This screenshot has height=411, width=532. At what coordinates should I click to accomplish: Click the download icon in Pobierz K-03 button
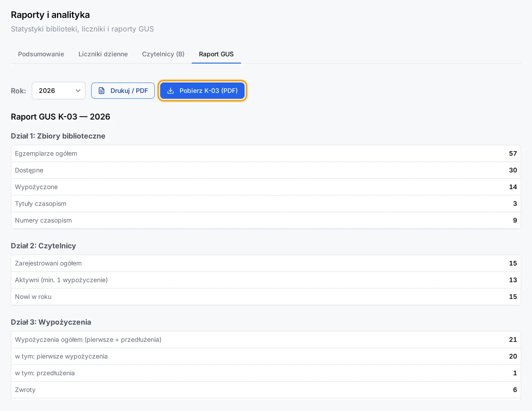pos(171,91)
